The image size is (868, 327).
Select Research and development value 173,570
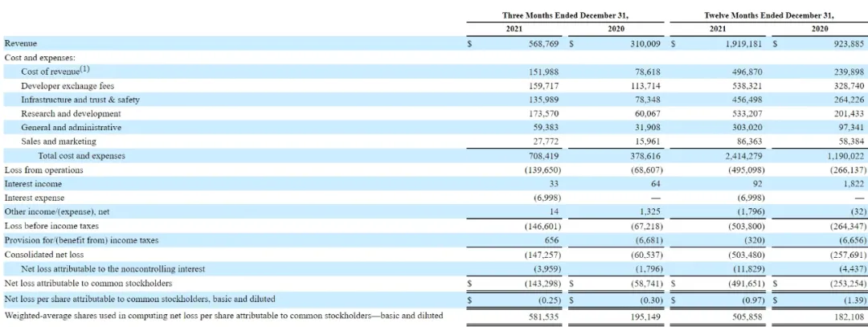545,113
